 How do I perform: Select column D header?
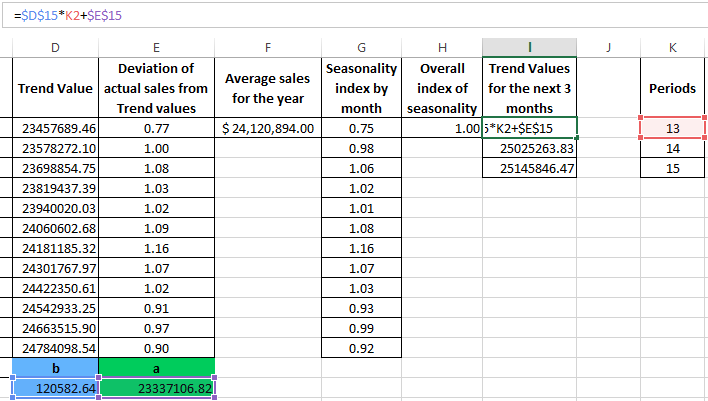tap(56, 47)
